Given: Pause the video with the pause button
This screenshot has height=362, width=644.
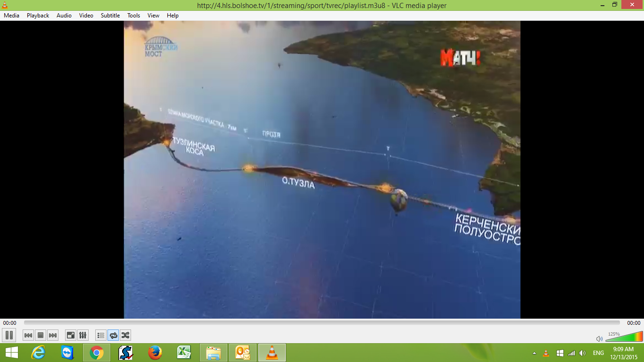Looking at the screenshot, I should 9,335.
